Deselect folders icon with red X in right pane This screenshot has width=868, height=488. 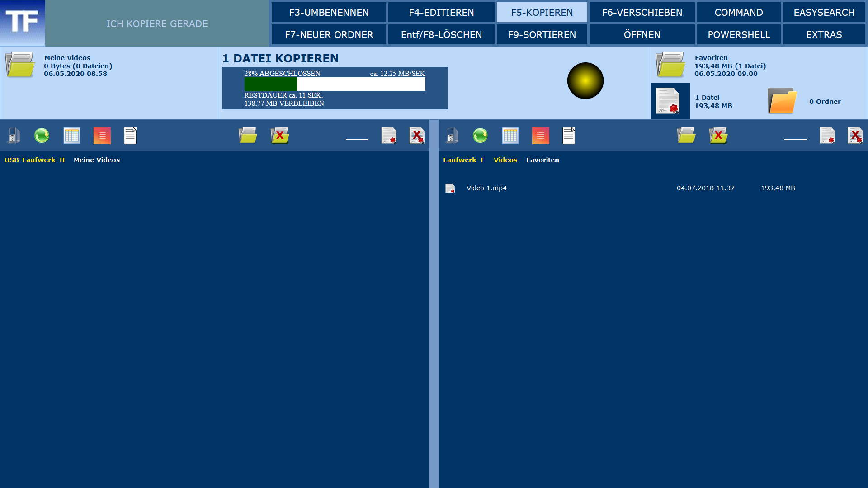[x=718, y=136]
